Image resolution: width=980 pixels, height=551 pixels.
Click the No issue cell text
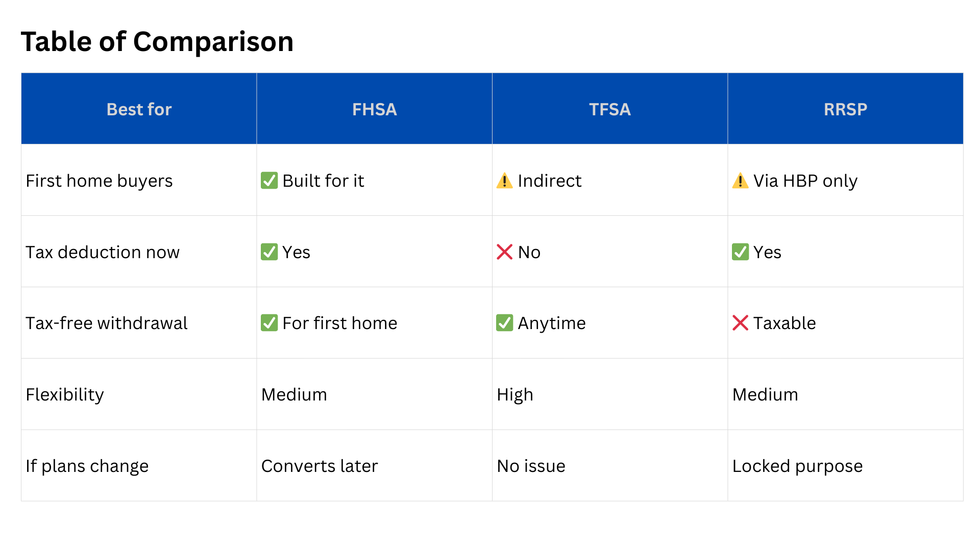point(531,466)
